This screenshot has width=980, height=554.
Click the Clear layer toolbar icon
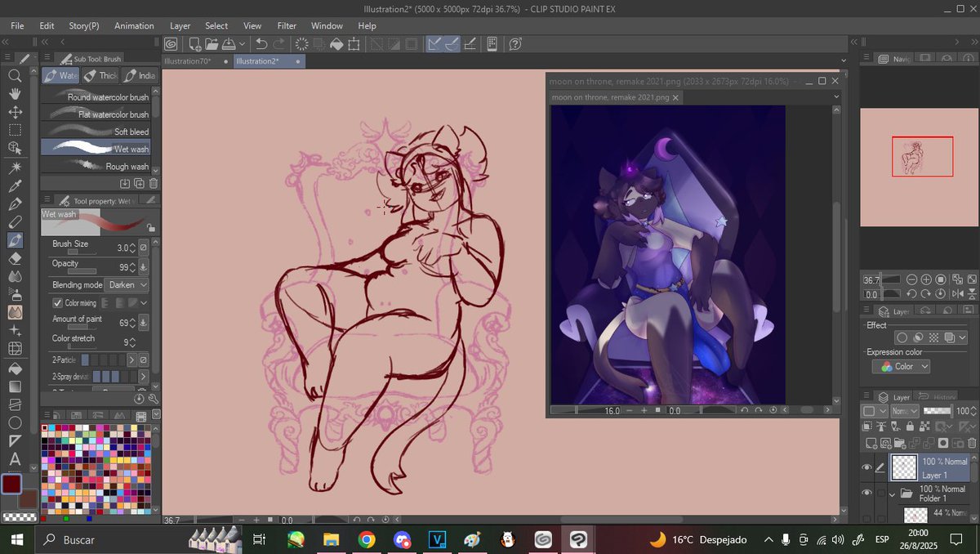[x=301, y=44]
